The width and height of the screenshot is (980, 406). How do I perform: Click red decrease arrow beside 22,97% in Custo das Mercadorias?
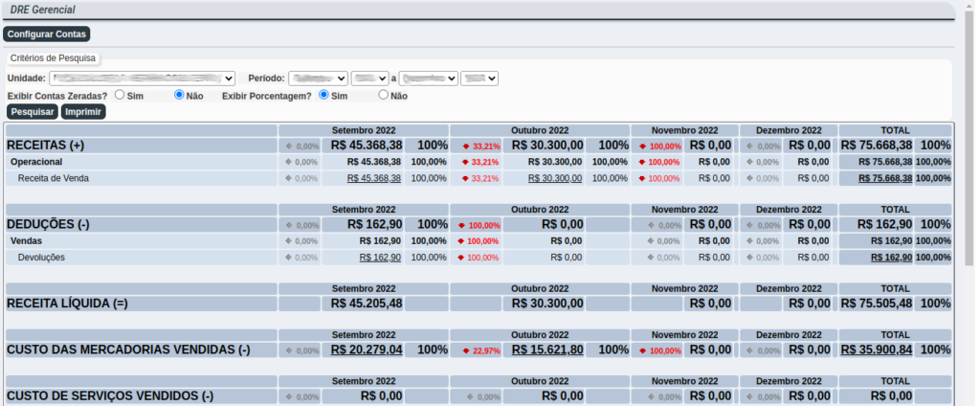click(465, 351)
